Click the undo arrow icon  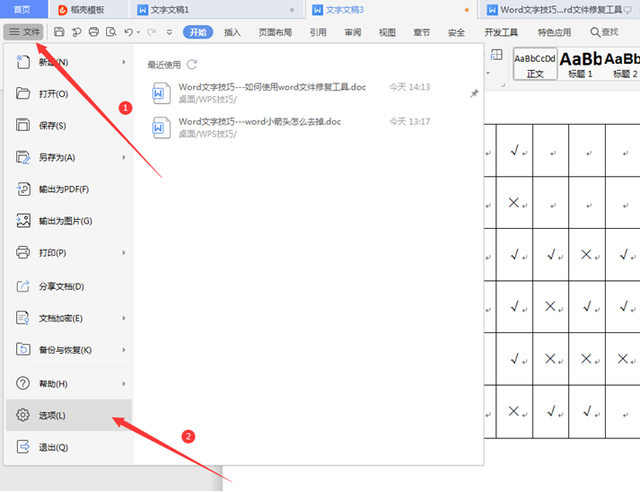click(x=128, y=32)
